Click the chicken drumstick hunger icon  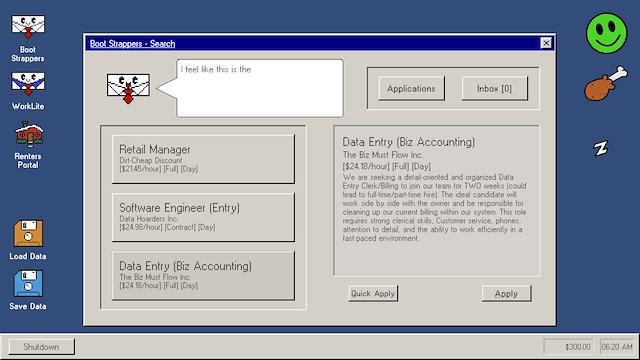[606, 83]
